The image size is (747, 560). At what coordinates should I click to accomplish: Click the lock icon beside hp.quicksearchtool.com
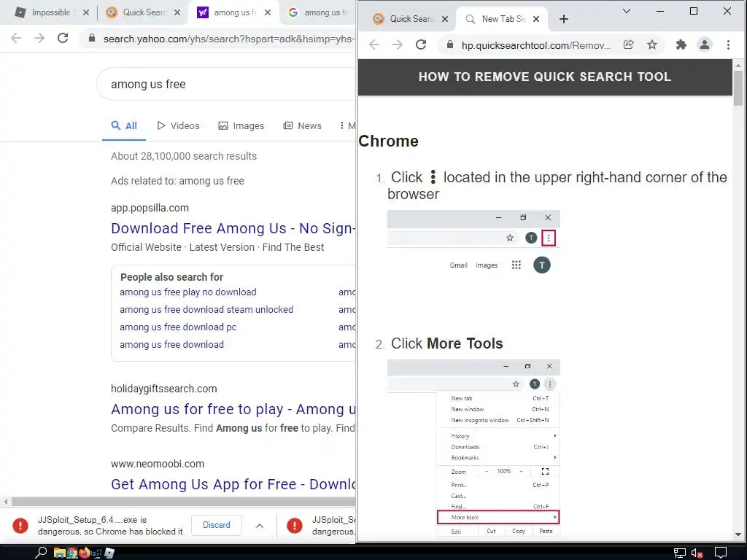coord(449,44)
